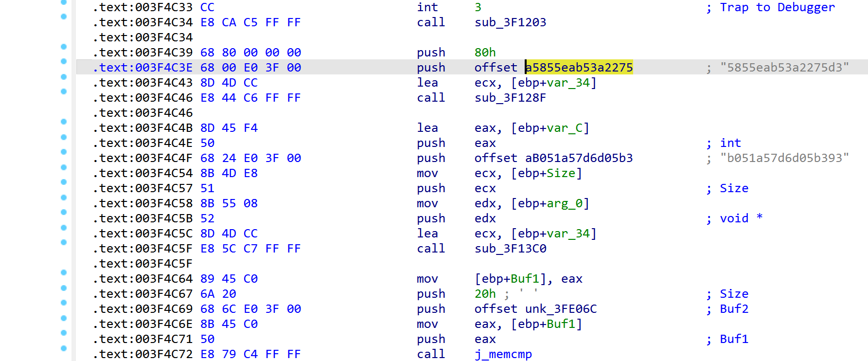Click the 20h operand in the push instruction
Image resolution: width=868 pixels, height=361 pixels.
(x=485, y=294)
